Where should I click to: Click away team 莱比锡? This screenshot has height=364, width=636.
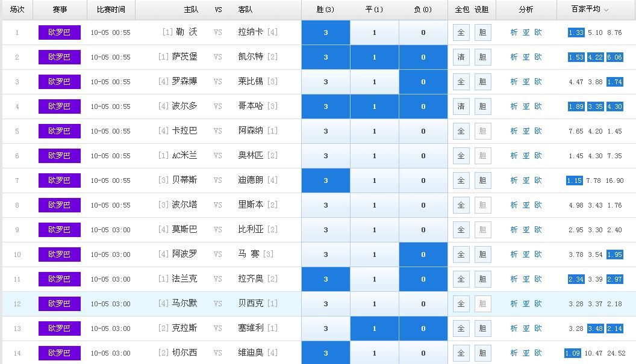tap(251, 81)
